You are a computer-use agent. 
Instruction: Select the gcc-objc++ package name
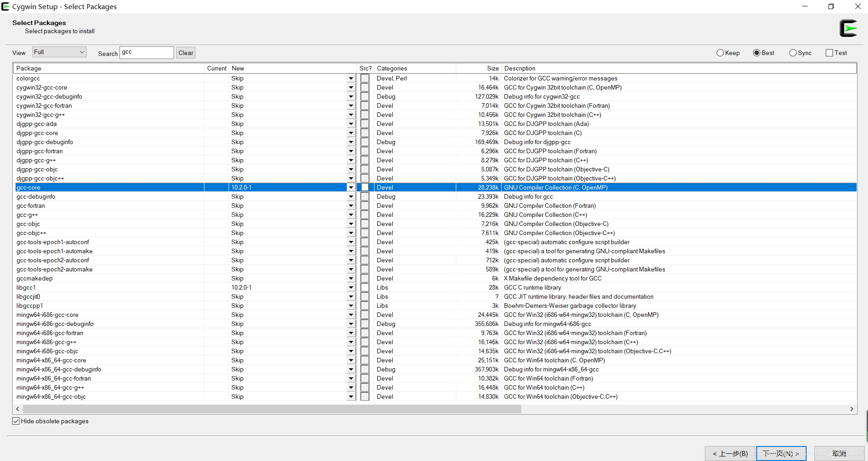31,233
